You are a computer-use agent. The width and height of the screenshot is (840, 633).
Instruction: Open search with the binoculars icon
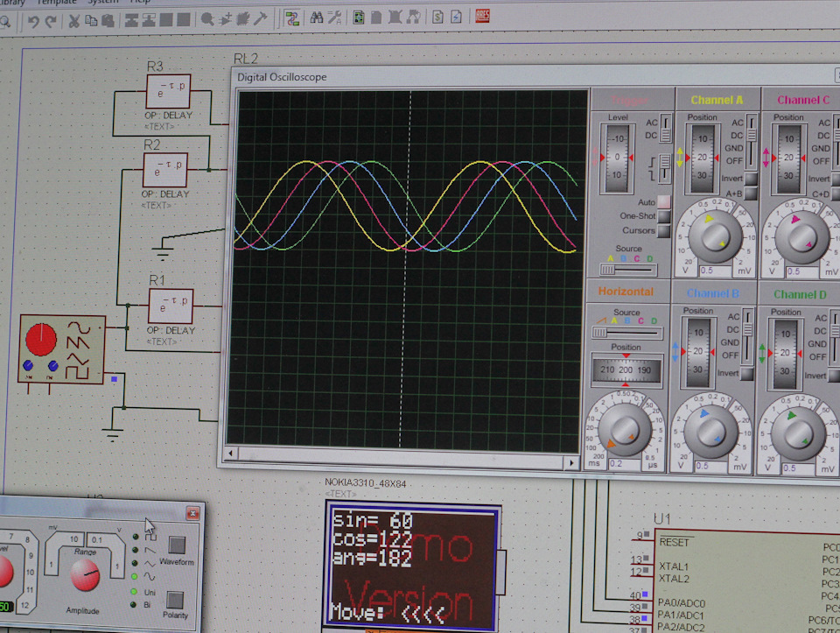pyautogui.click(x=317, y=18)
